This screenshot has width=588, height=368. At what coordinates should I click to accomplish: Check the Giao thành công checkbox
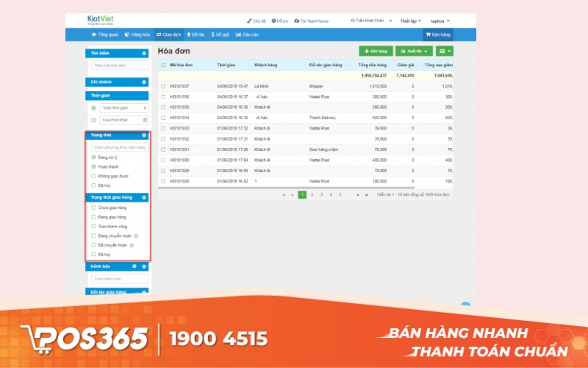94,226
